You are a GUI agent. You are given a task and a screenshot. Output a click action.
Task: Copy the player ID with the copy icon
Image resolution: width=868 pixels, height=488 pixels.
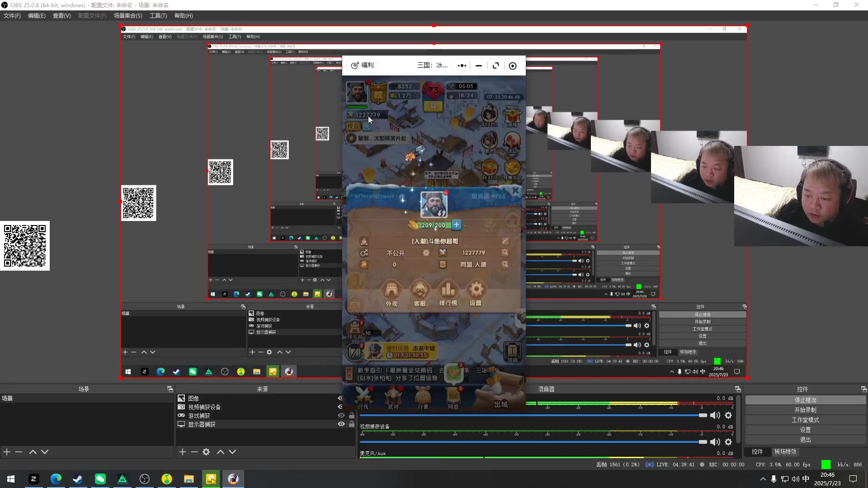point(402,197)
